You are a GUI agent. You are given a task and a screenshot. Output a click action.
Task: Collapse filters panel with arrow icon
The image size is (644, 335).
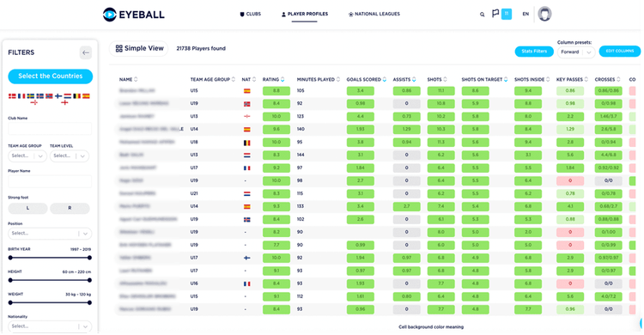click(x=85, y=52)
